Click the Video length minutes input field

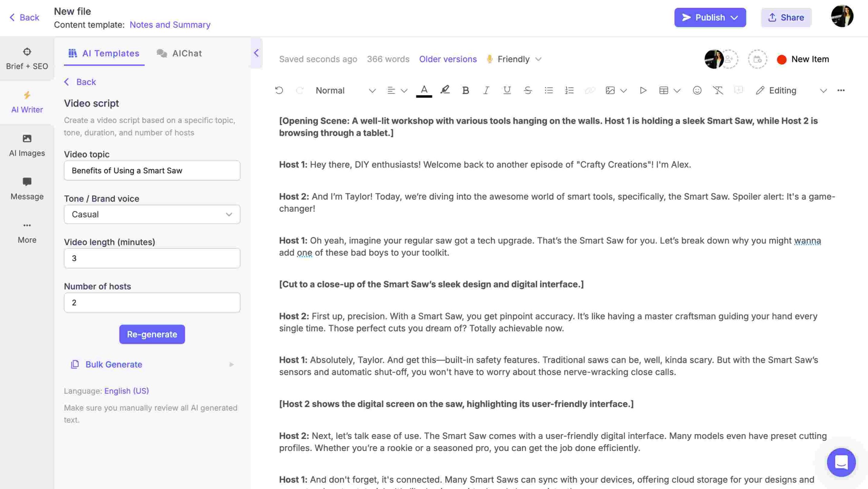click(x=152, y=258)
